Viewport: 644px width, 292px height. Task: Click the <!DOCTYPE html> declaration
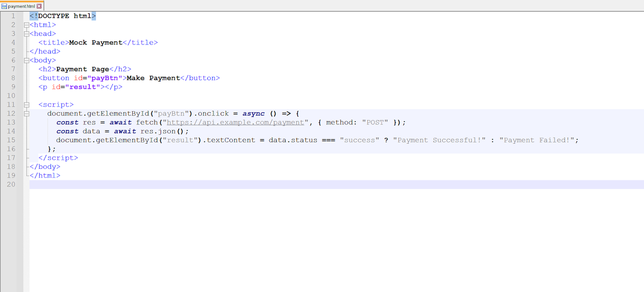pos(63,16)
